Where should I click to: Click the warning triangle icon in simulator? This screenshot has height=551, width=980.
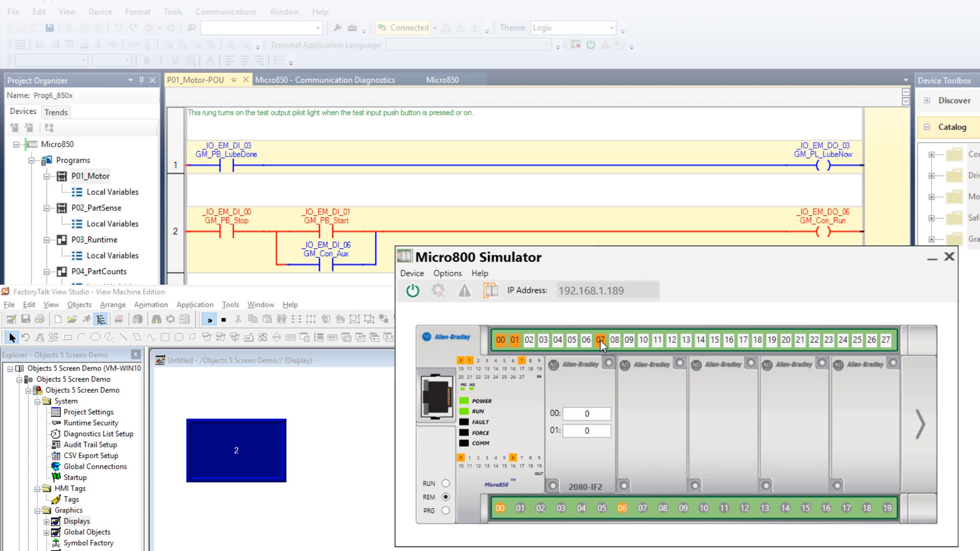pyautogui.click(x=464, y=291)
